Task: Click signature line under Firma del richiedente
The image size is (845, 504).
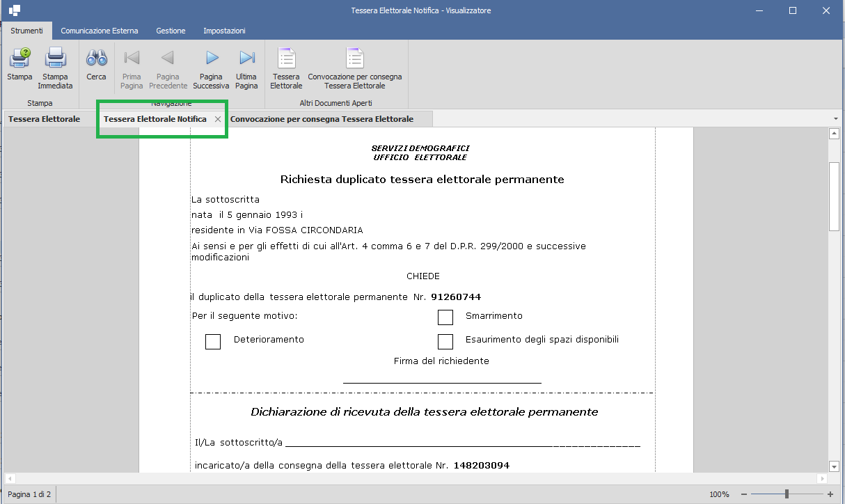Action: 442,383
